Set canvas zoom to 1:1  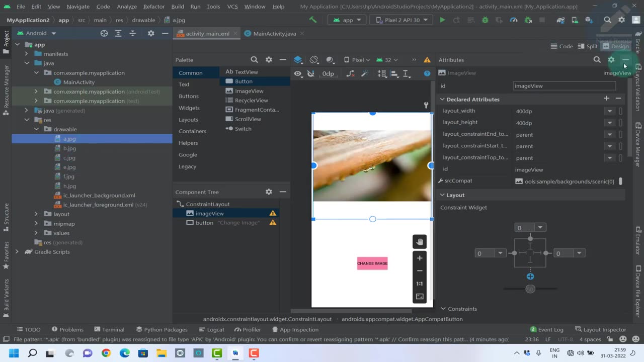pos(420,284)
